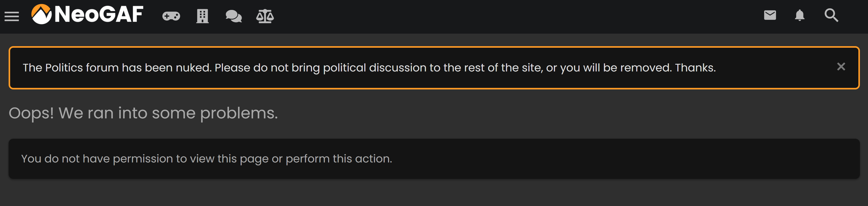
Task: Click blank header space between scales and envelope icons
Action: tap(519, 16)
